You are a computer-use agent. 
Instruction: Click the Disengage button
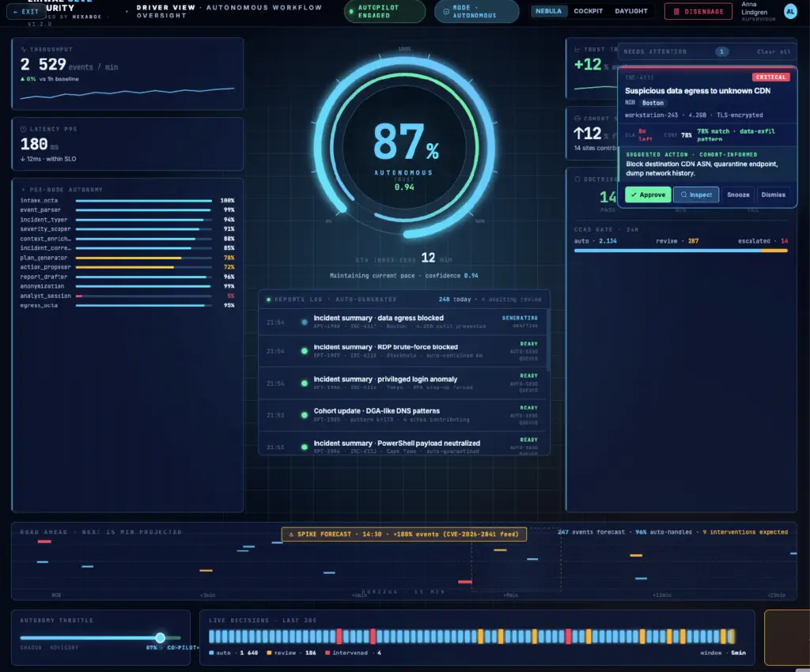pos(698,11)
